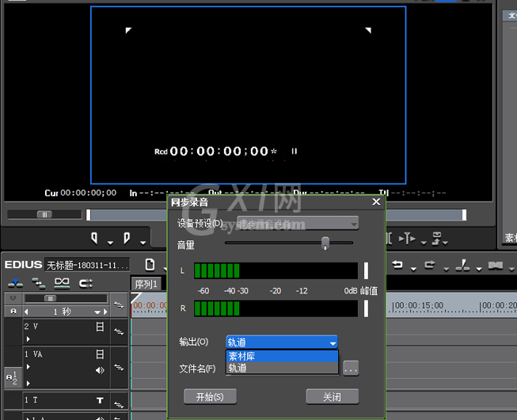Image resolution: width=517 pixels, height=420 pixels.
Task: Switch to the 序列1 sequence tab
Action: pyautogui.click(x=146, y=284)
